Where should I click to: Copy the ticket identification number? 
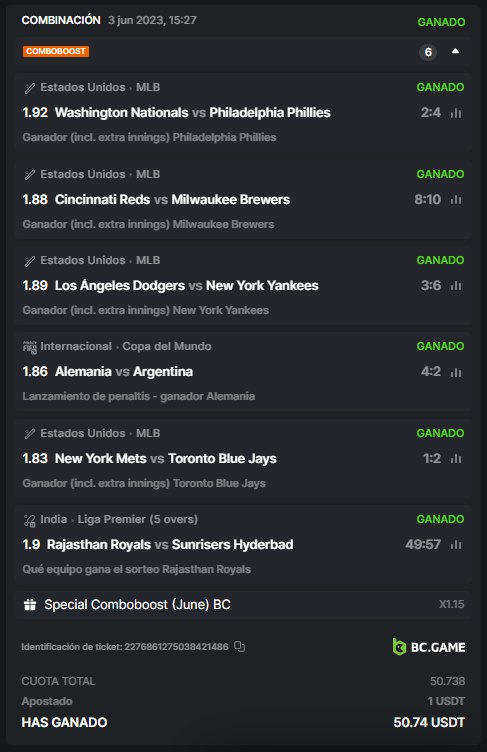click(x=239, y=646)
